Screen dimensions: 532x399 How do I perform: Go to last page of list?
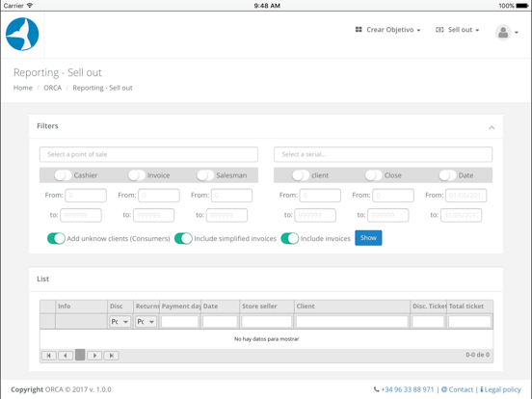click(x=111, y=356)
